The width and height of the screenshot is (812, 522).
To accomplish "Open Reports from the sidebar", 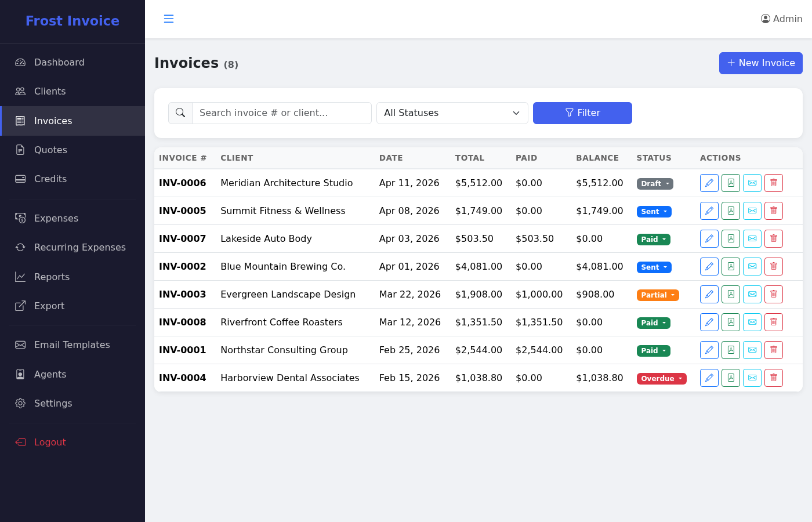I will click(x=50, y=277).
